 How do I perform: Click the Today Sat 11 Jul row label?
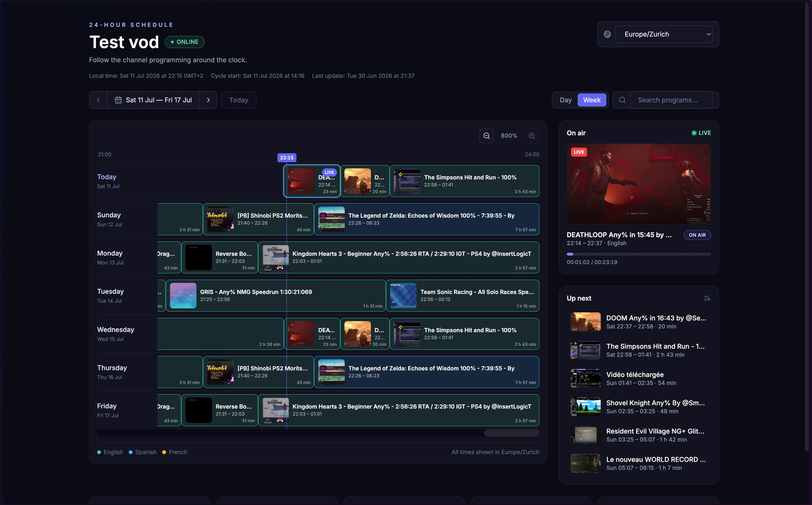pos(108,181)
